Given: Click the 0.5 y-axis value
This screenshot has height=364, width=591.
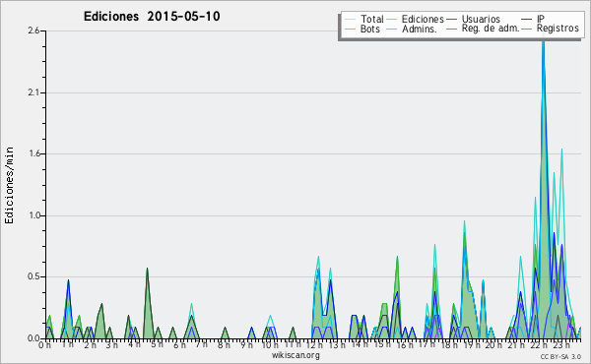Looking at the screenshot, I should coord(33,276).
